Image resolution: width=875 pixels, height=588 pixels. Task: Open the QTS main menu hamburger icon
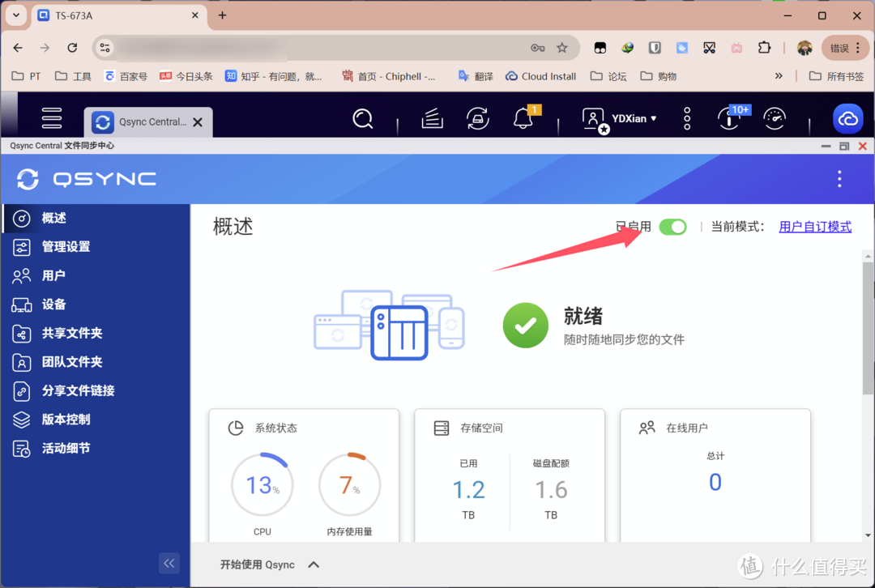pos(52,118)
